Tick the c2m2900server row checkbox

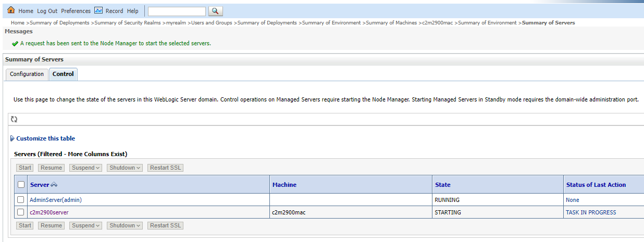coord(21,212)
